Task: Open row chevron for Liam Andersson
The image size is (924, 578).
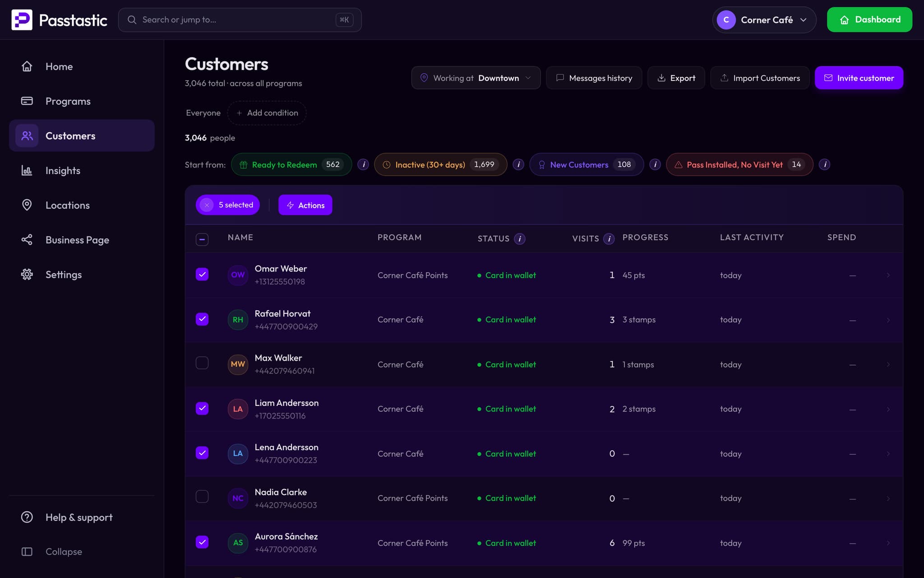Action: point(888,409)
